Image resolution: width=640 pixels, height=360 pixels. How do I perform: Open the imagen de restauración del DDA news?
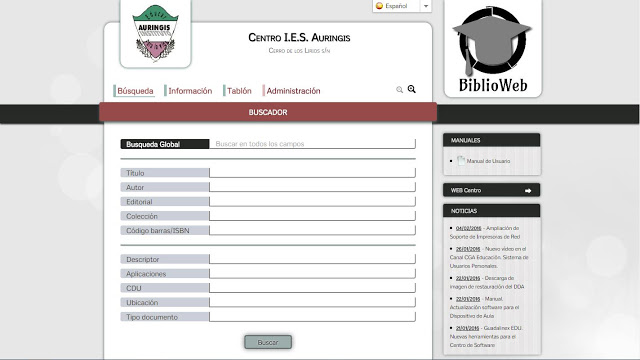[487, 282]
